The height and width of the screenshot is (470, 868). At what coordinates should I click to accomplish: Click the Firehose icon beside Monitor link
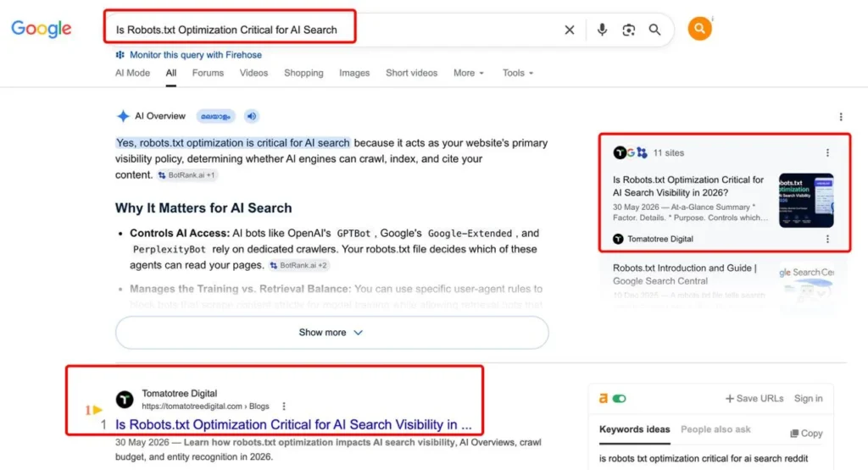tap(120, 55)
